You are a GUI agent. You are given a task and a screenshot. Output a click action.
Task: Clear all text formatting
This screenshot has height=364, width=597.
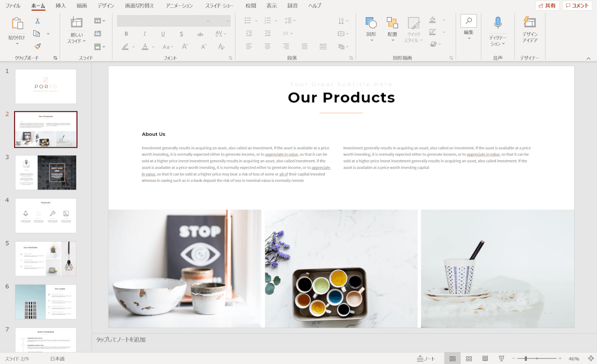tap(221, 46)
